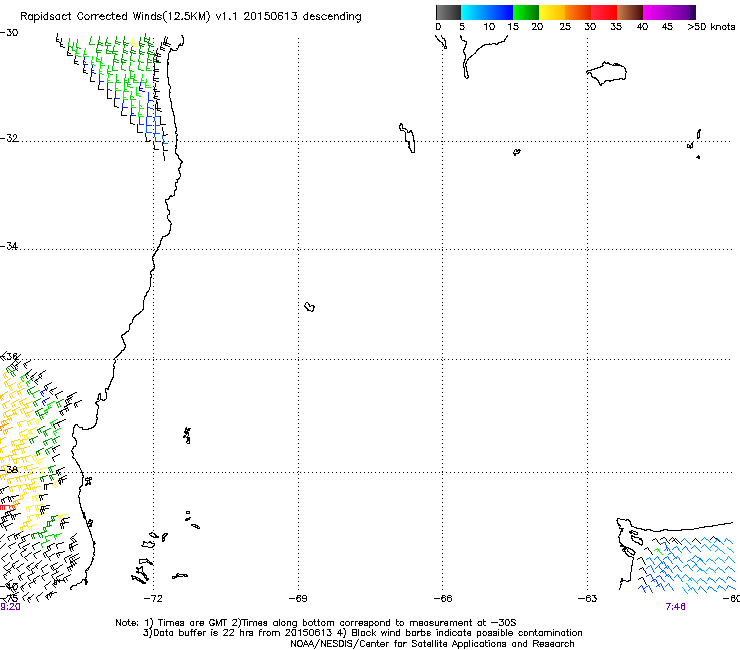Viewport: 740px width, 650px height.
Task: Click the brown 35-40 knots legend swatch
Action: click(x=630, y=12)
